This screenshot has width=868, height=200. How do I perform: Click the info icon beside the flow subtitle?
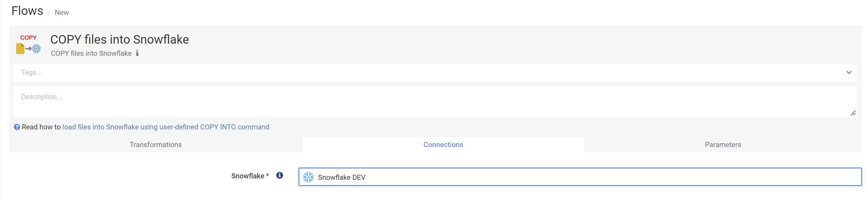[x=137, y=53]
